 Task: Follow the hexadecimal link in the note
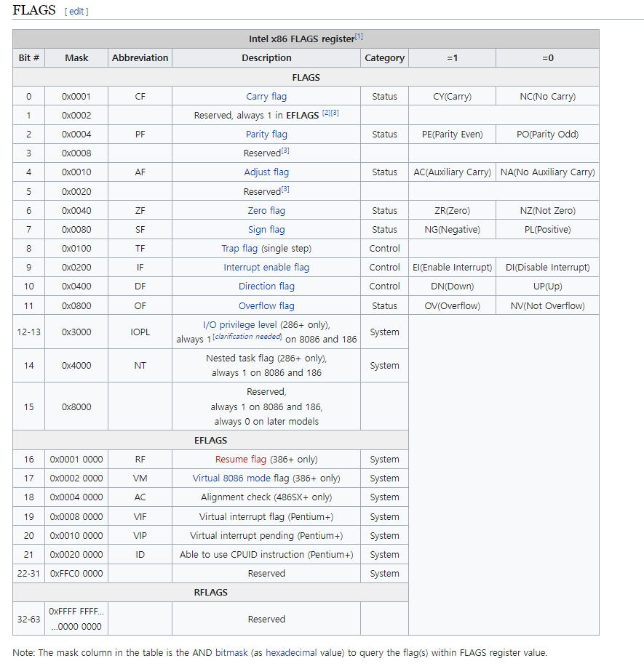tap(291, 653)
